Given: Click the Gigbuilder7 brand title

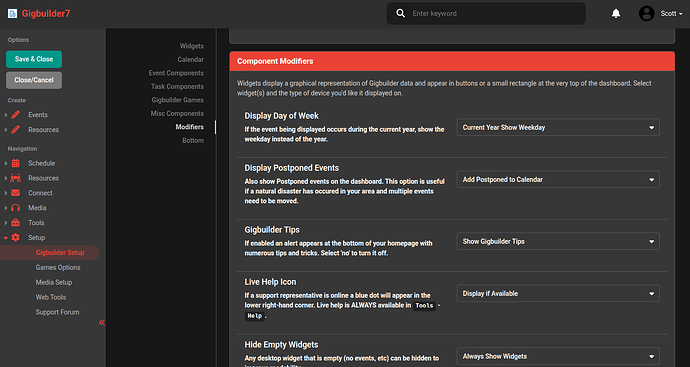Looking at the screenshot, I should click(x=46, y=14).
